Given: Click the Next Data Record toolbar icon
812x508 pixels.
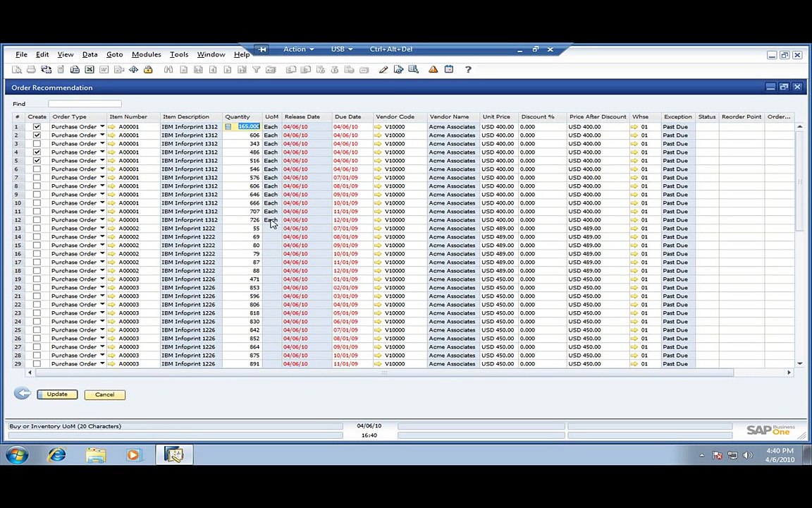Looking at the screenshot, I should pyautogui.click(x=228, y=69).
